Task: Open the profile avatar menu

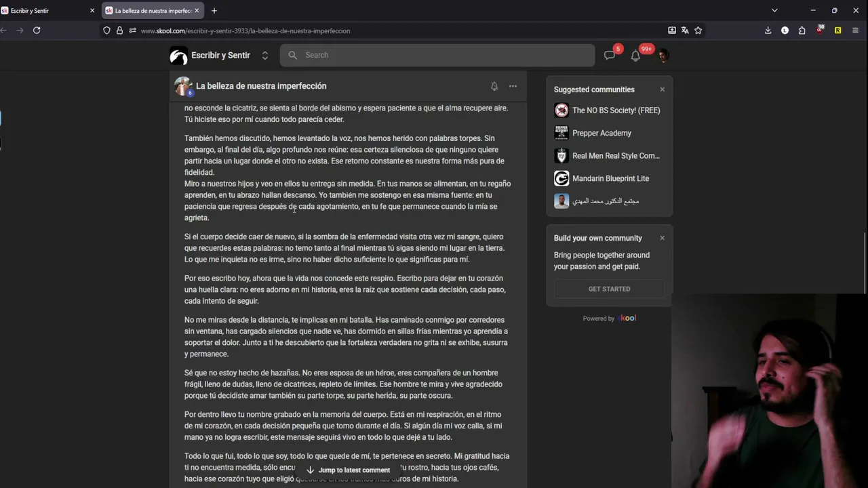Action: tap(663, 56)
